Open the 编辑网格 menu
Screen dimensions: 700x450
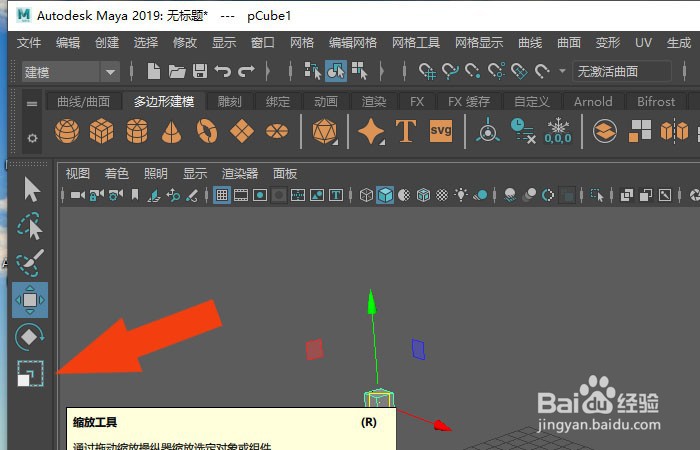[x=353, y=43]
